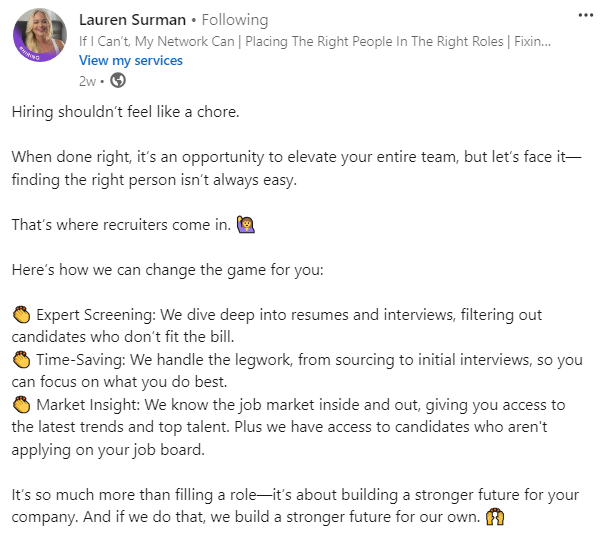Click the "2w" post timestamp
The image size is (607, 542).
tap(87, 81)
